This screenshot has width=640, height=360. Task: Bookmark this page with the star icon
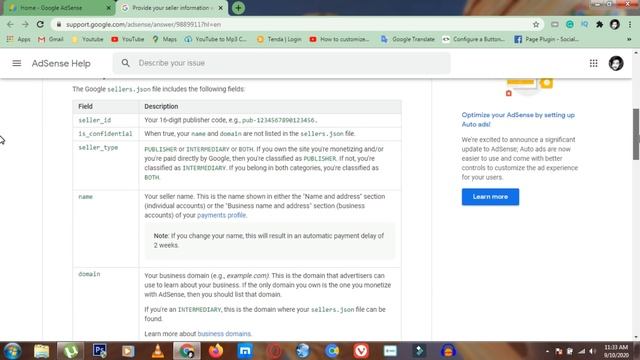click(536, 24)
